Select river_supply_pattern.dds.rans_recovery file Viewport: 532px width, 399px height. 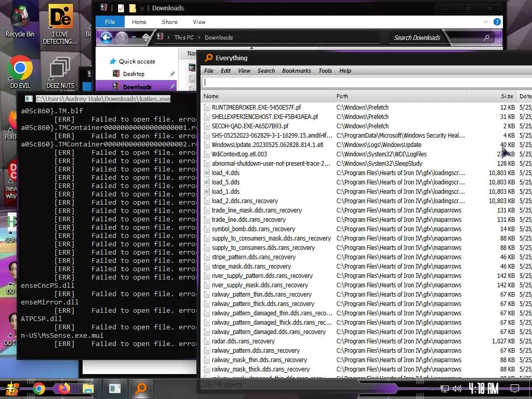(262, 275)
